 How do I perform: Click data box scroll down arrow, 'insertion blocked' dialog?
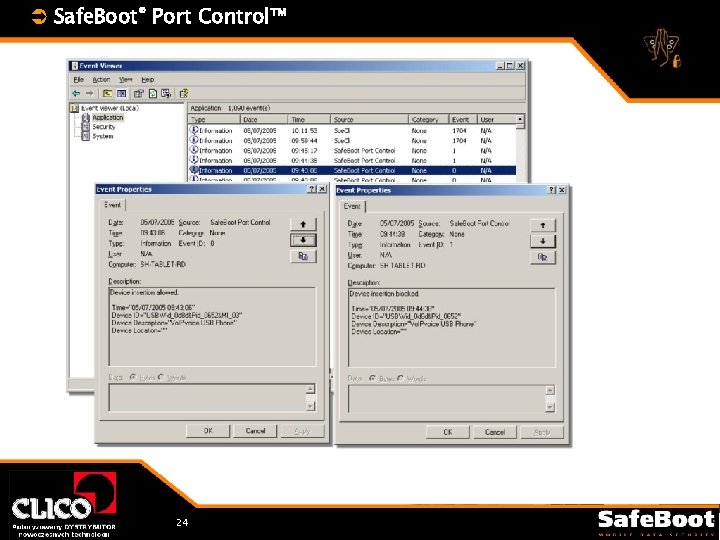(550, 407)
